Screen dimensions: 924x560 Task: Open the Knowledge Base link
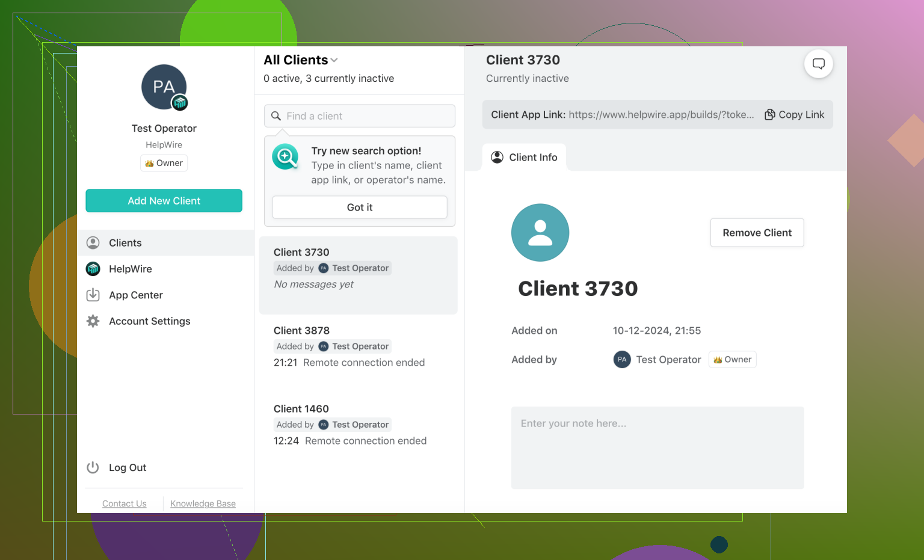(x=203, y=503)
